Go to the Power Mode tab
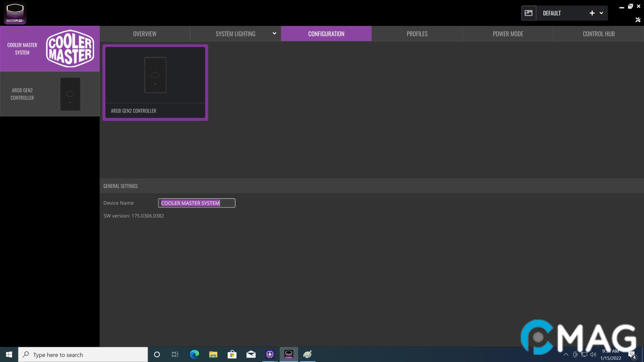 click(x=508, y=34)
